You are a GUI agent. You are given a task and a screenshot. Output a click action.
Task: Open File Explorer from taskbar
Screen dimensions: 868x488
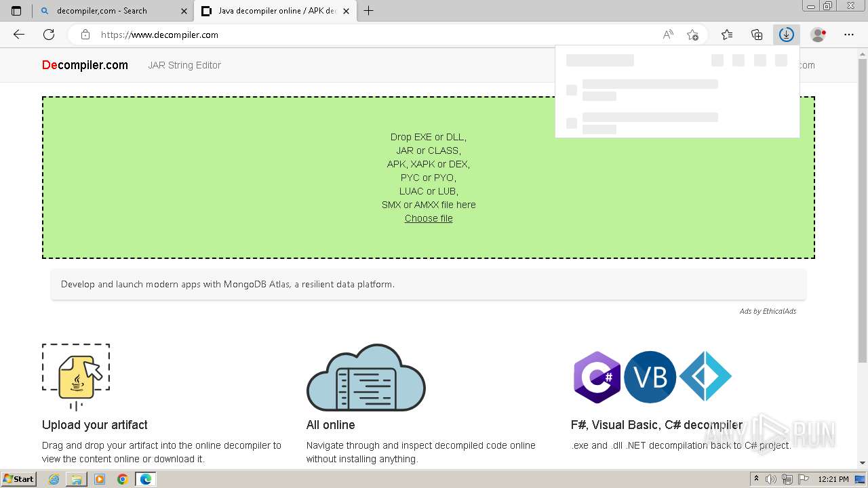(x=77, y=479)
